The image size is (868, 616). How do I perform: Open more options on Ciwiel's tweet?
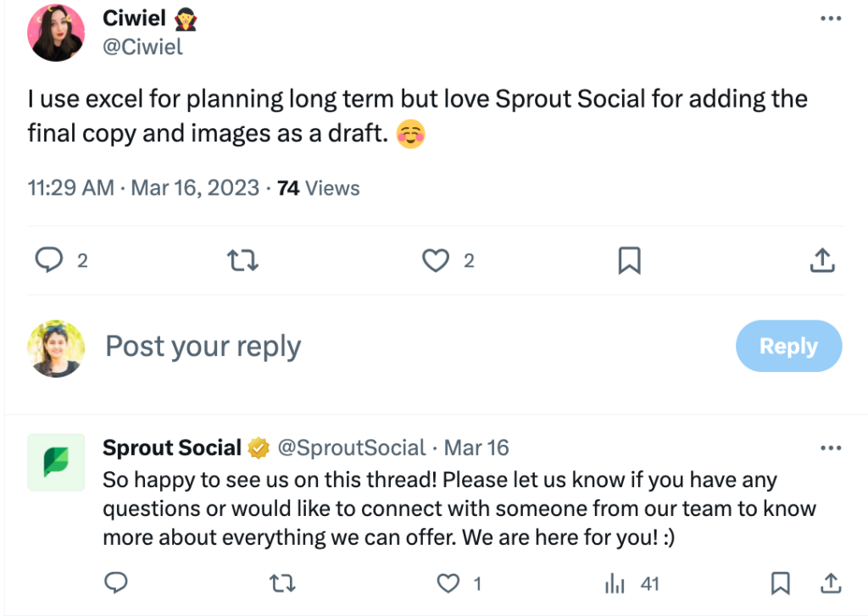coord(831,19)
